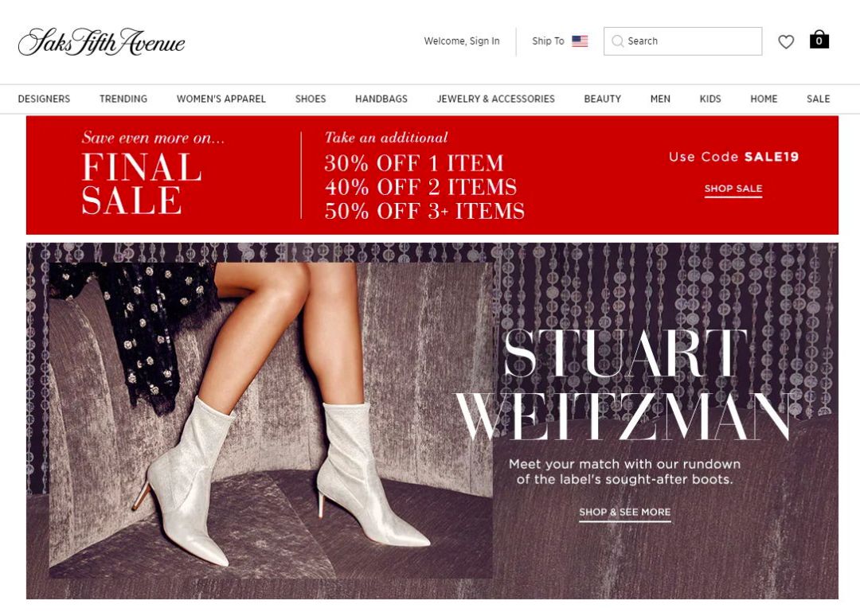860x616 pixels.
Task: Open the shopping bag icon
Action: (819, 40)
